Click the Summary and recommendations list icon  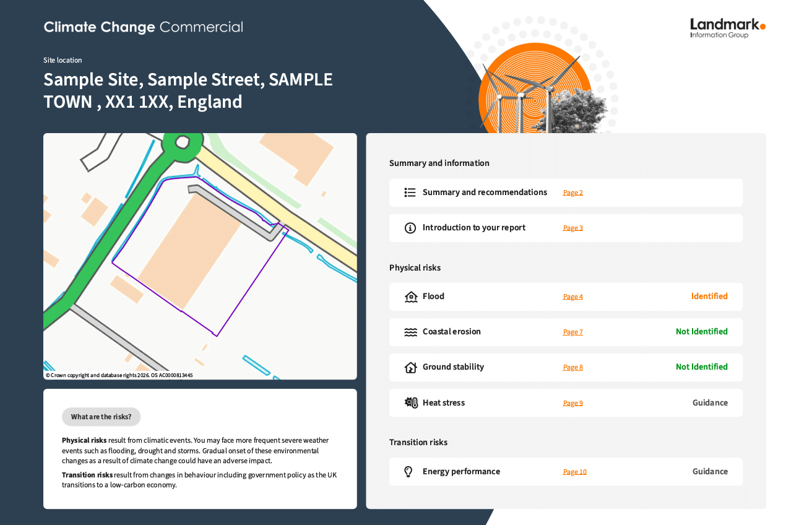410,193
